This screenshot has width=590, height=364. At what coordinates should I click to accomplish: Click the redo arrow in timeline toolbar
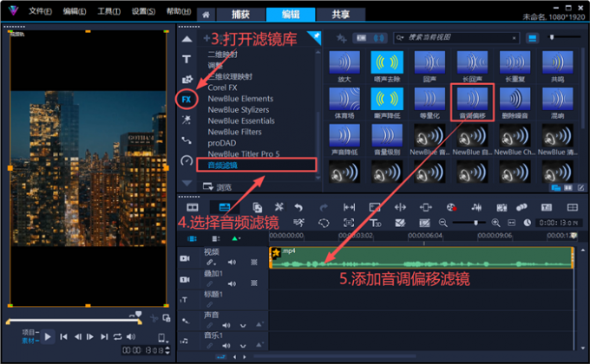pos(324,207)
